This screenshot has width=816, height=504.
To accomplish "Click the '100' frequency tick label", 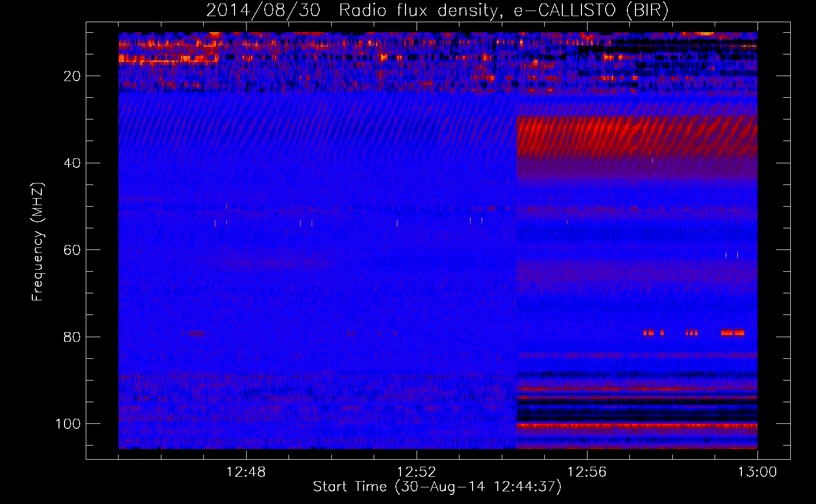I will pyautogui.click(x=68, y=424).
